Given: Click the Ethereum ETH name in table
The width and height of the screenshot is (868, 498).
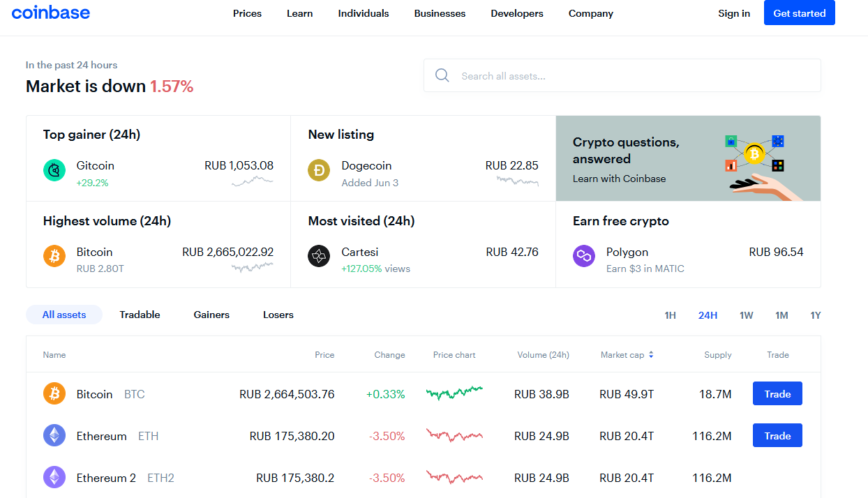Looking at the screenshot, I should (x=117, y=436).
